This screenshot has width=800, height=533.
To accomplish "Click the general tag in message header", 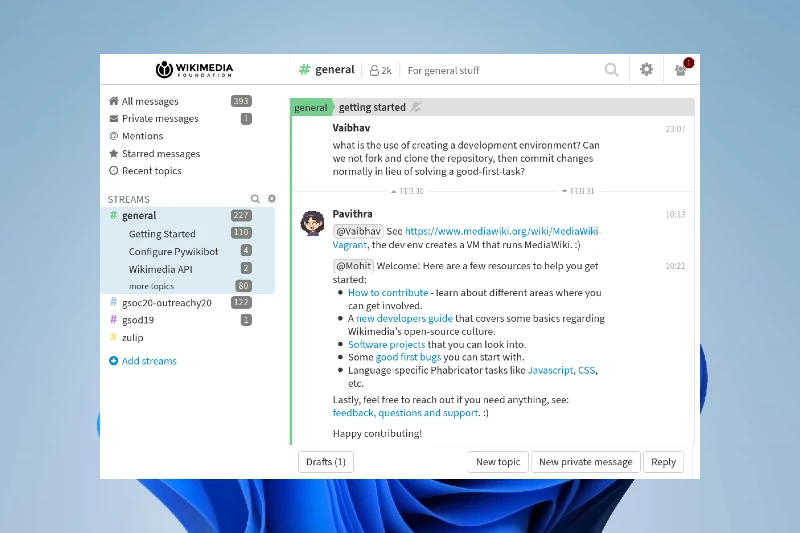I will 311,107.
